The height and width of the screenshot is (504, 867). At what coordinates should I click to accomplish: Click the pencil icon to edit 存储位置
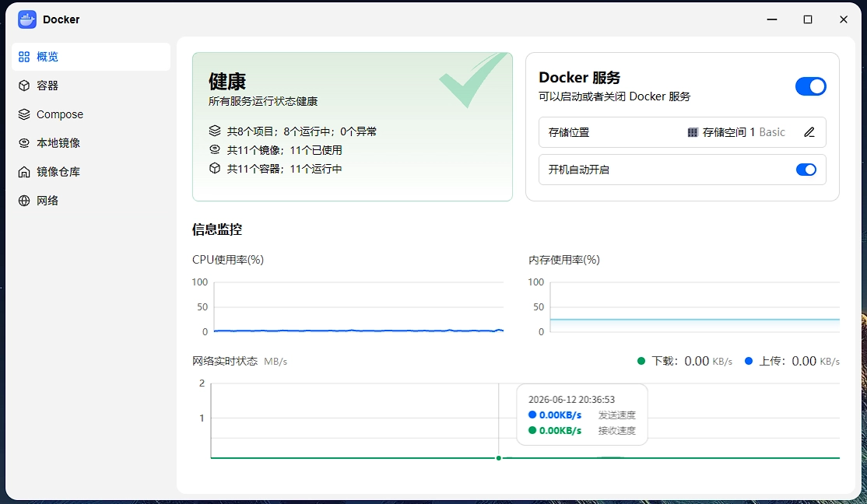point(809,132)
